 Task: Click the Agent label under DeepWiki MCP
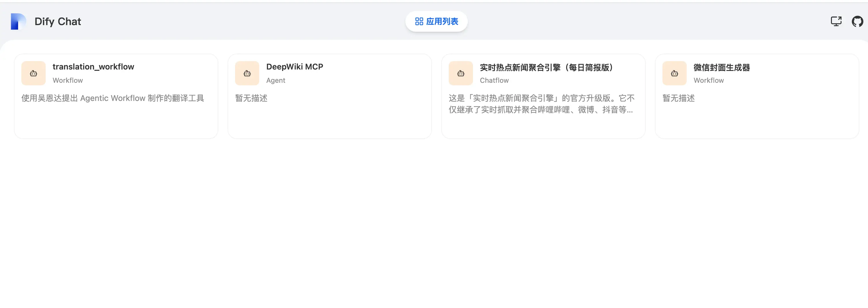tap(276, 80)
